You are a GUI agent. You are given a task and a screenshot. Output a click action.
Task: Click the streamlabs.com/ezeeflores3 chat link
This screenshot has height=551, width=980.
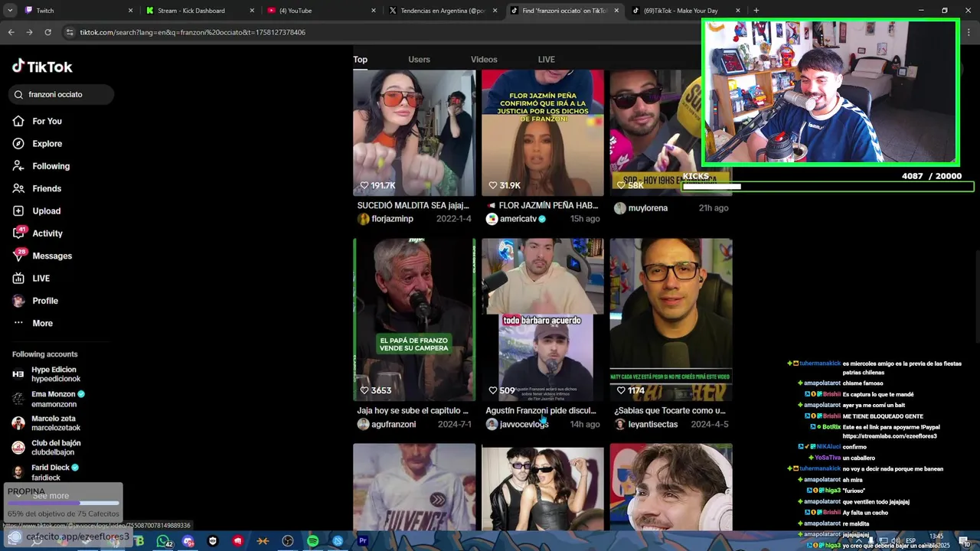[x=890, y=436]
